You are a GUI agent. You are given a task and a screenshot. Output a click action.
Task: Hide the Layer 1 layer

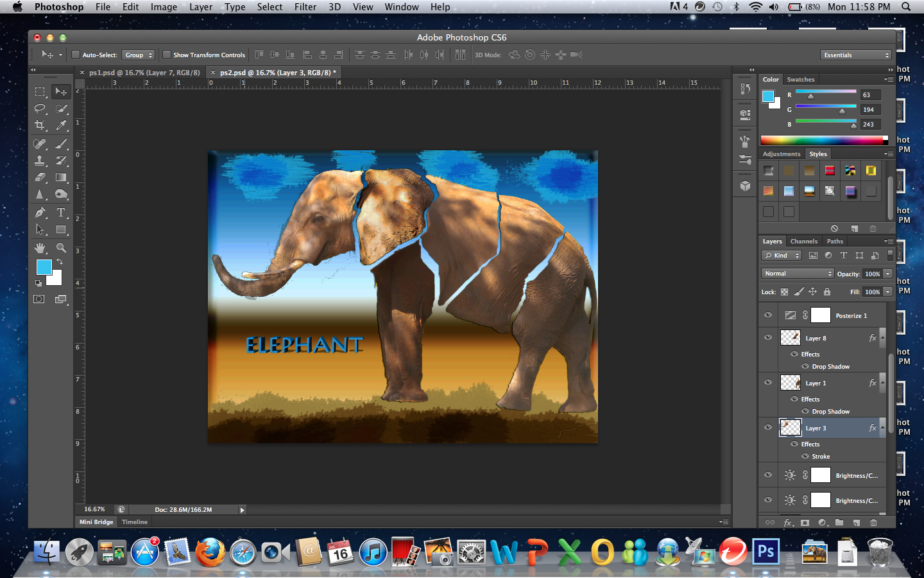click(x=768, y=383)
